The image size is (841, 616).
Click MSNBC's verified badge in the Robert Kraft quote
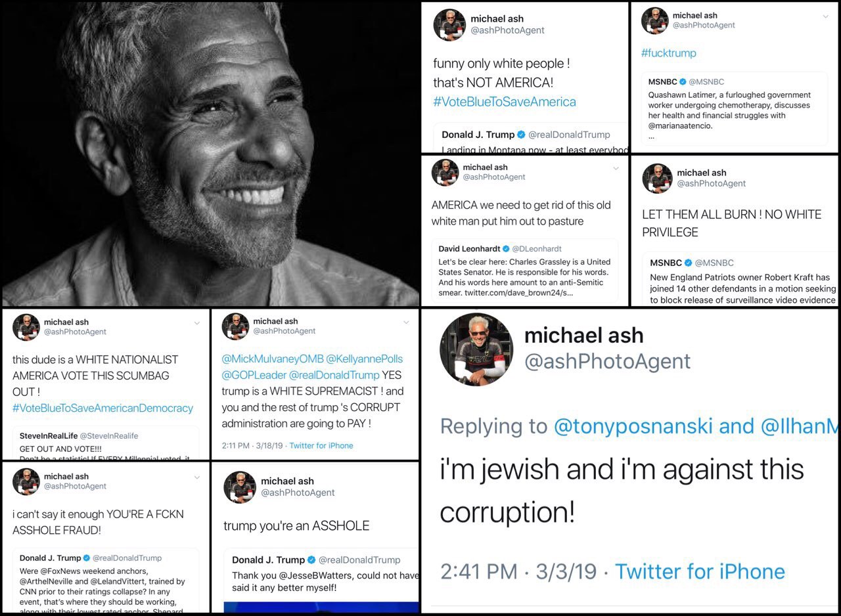tap(687, 263)
